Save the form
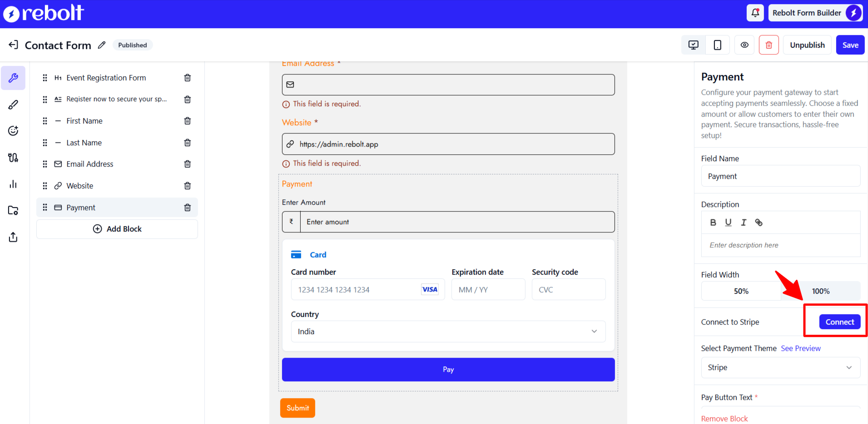The width and height of the screenshot is (868, 424). point(850,45)
